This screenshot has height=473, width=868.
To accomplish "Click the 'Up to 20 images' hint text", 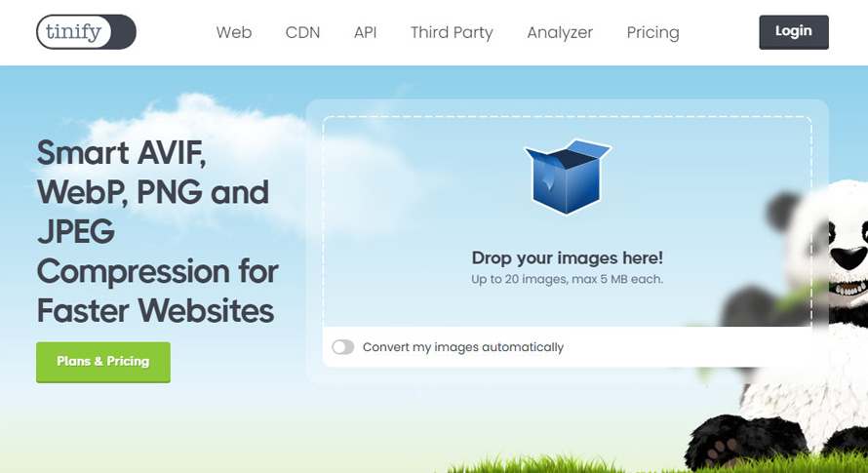I will (567, 280).
